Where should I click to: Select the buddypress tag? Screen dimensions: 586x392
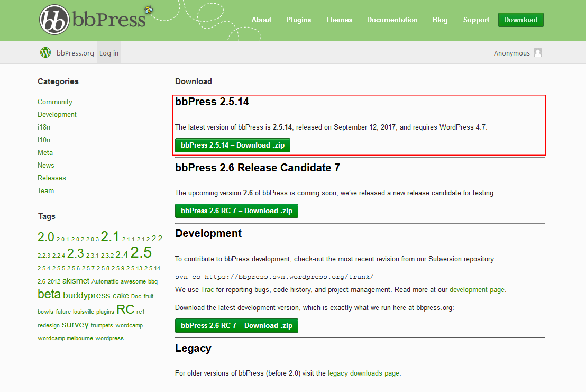(x=87, y=295)
